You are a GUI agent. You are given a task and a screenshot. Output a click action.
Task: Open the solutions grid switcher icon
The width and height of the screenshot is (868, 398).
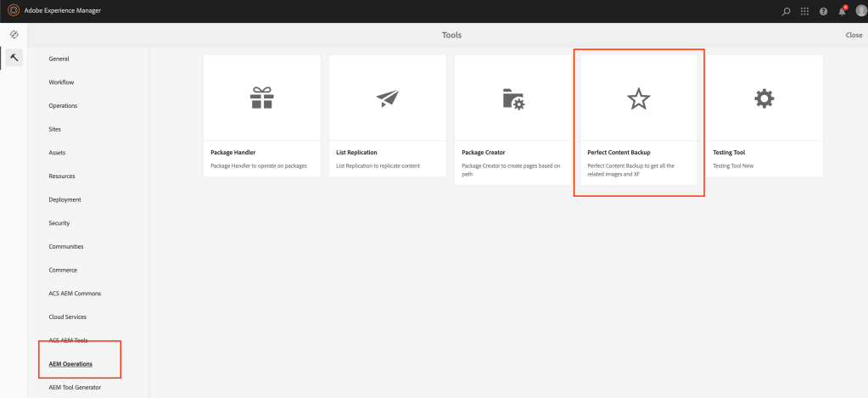coord(804,11)
